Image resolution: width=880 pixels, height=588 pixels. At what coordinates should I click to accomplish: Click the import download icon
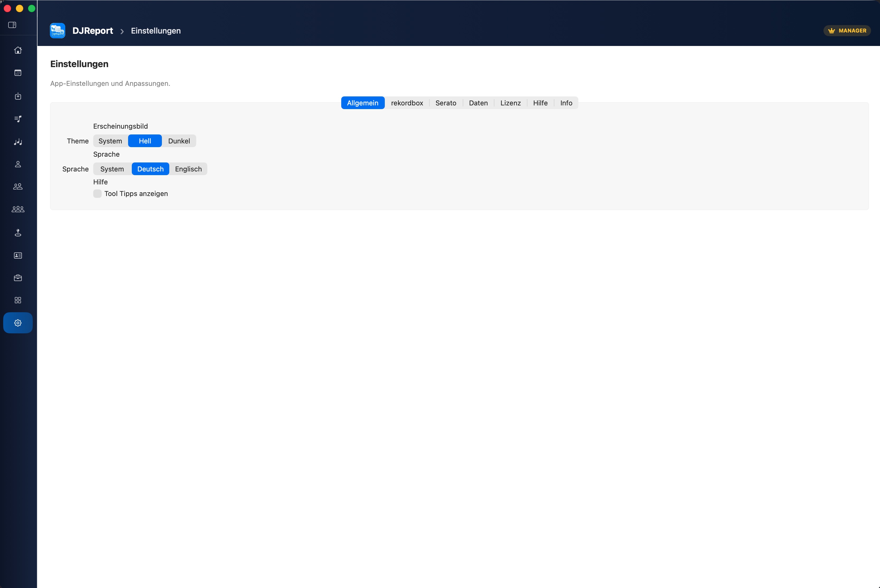18,96
